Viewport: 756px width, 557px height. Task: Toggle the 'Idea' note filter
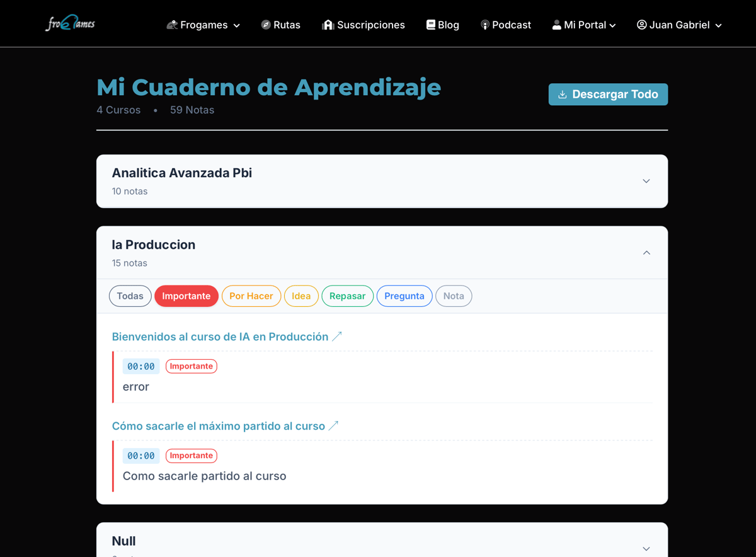click(301, 296)
